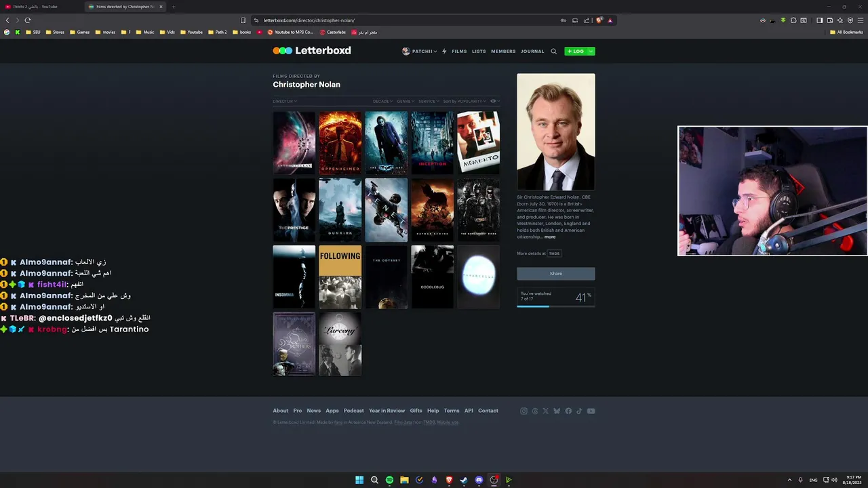Click the Activity lightning bolt icon
This screenshot has width=868, height=488.
pos(444,52)
